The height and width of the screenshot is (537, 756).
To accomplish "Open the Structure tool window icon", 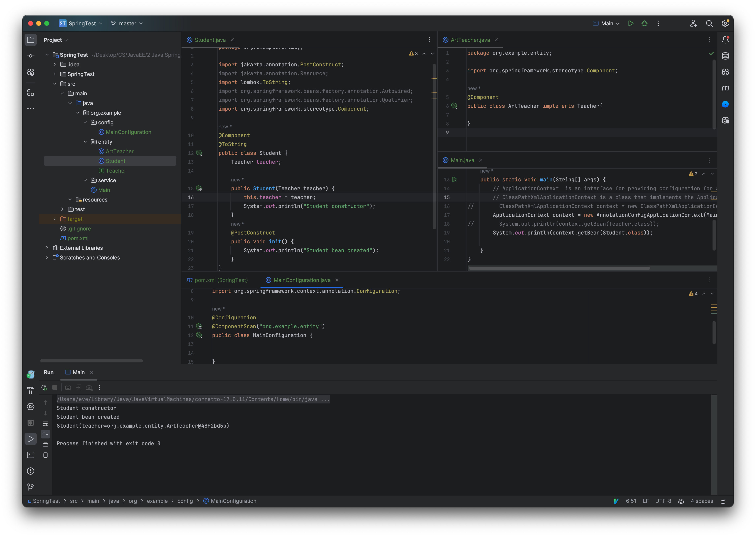I will [x=30, y=93].
